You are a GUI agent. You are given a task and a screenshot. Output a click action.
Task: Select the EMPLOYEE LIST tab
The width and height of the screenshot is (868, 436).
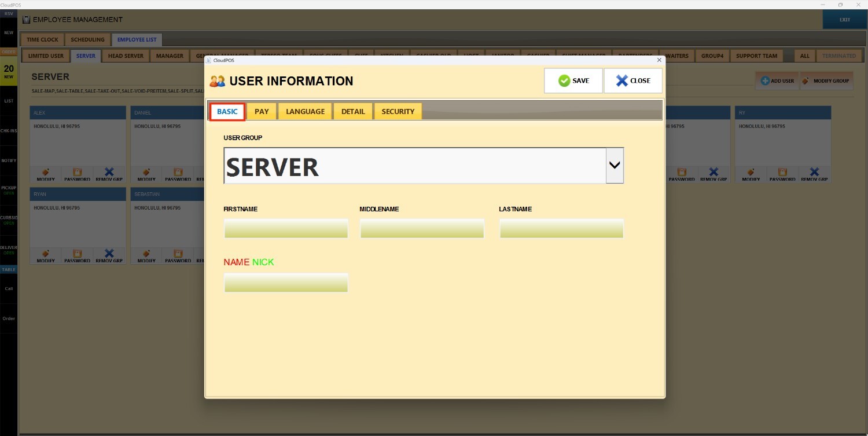point(137,39)
